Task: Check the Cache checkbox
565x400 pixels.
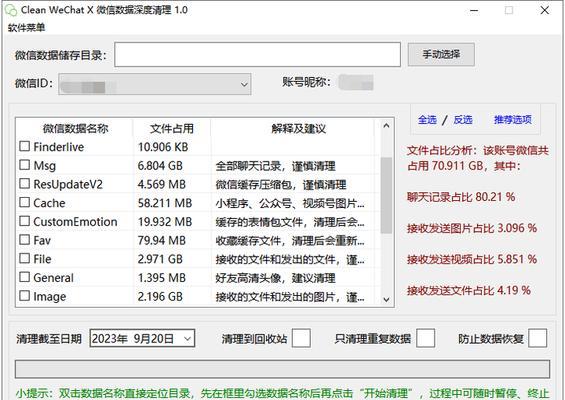Action: 25,202
